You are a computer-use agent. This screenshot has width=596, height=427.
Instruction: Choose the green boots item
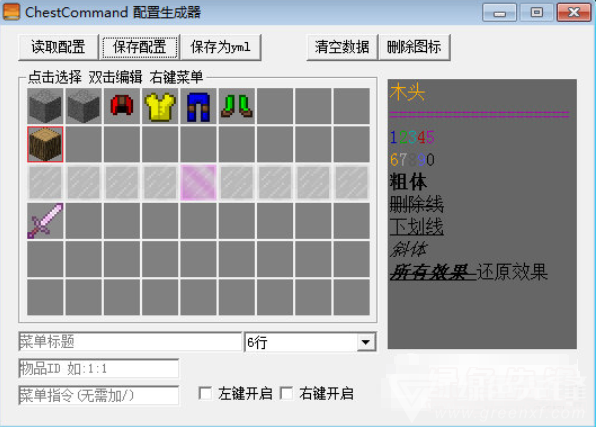(x=236, y=106)
